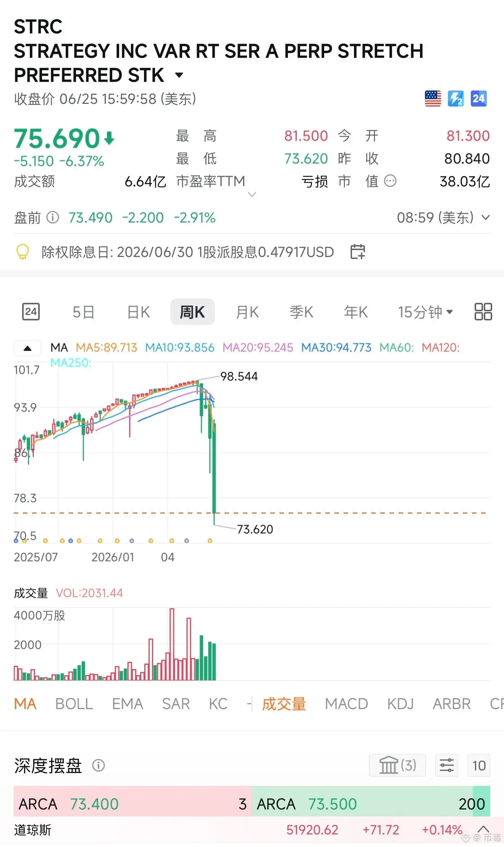Tap the MA10:93.856 legend value
The width and height of the screenshot is (504, 847).
pyautogui.click(x=180, y=348)
